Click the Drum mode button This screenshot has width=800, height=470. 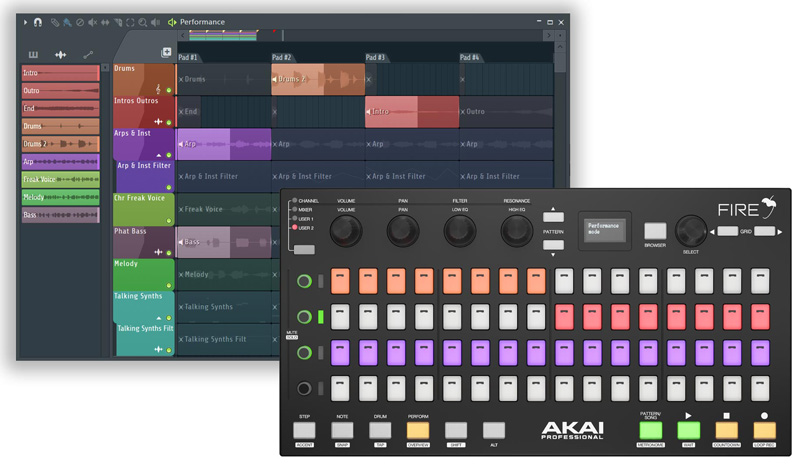coord(380,430)
